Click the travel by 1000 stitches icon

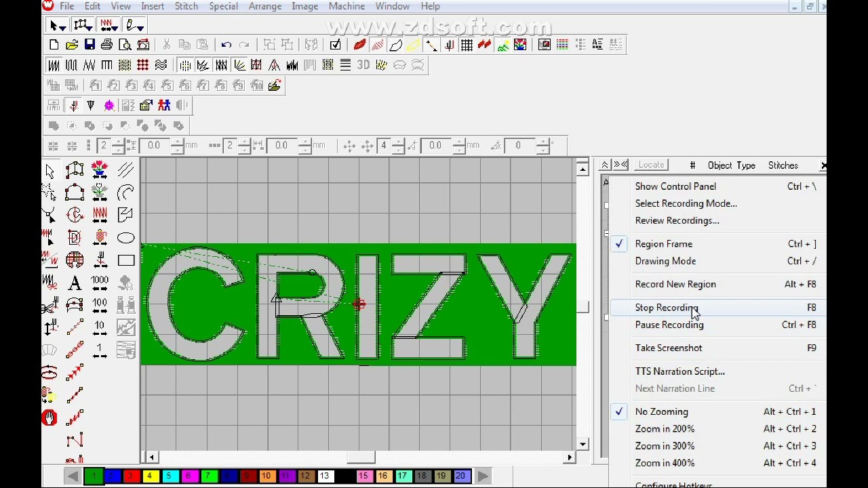[100, 283]
